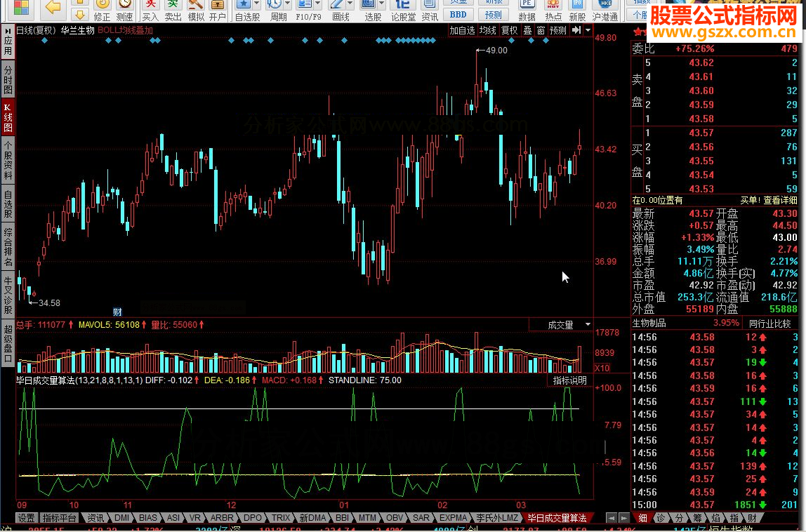This screenshot has width=806, height=532.
Task: Select the 应用 sidebar tab
Action: [8, 42]
